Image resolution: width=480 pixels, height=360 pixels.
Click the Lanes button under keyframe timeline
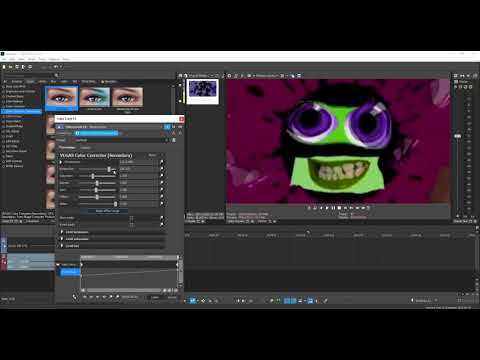pos(155,297)
